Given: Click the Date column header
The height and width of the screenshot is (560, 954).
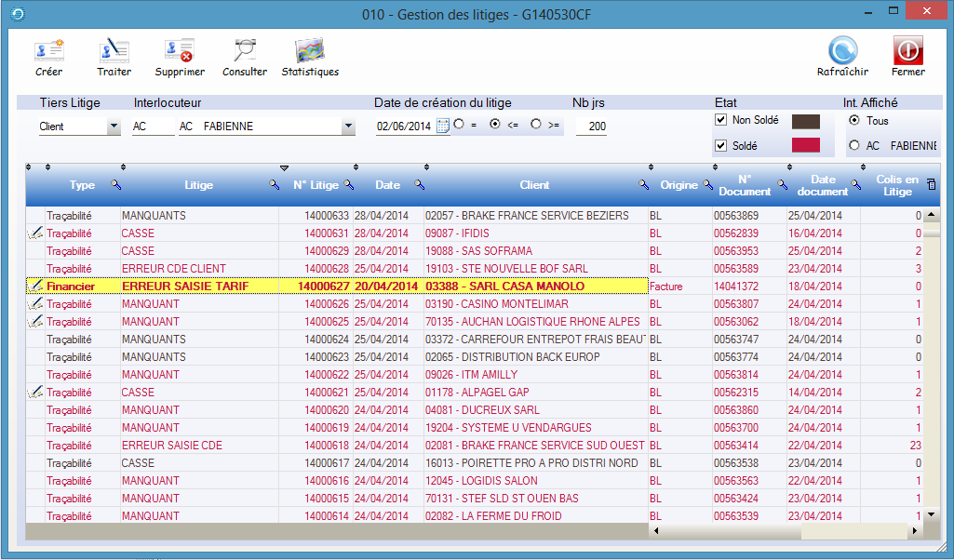Looking at the screenshot, I should tap(387, 185).
